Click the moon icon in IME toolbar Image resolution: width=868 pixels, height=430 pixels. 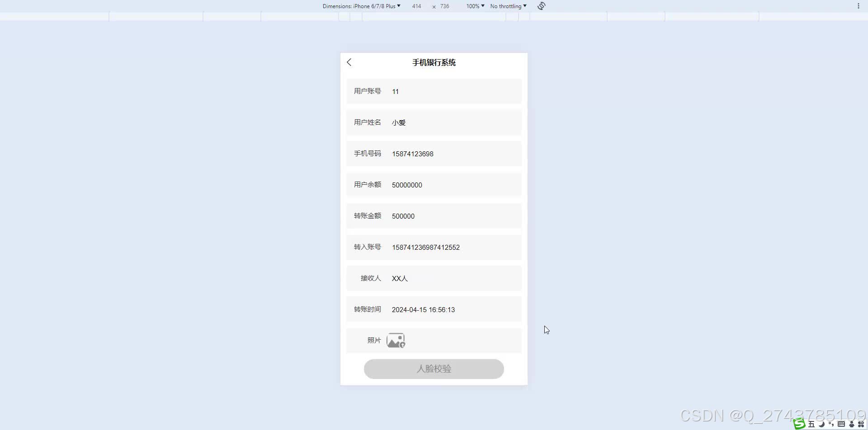click(821, 424)
